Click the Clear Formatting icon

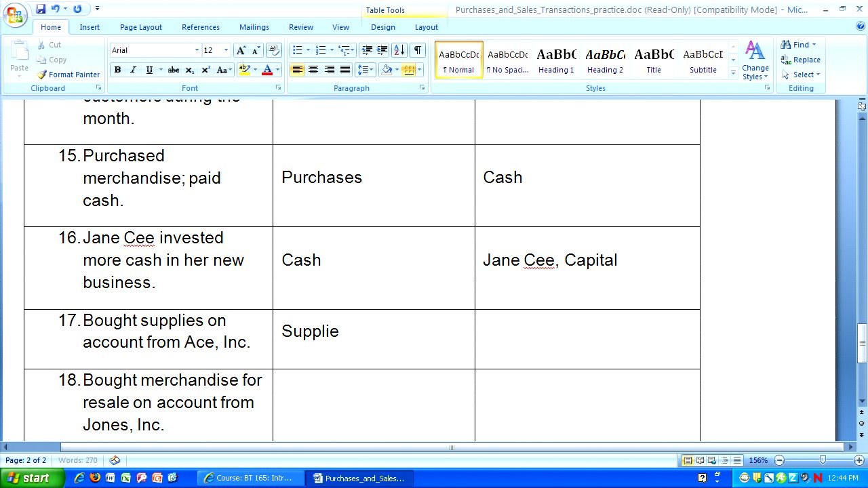[274, 51]
